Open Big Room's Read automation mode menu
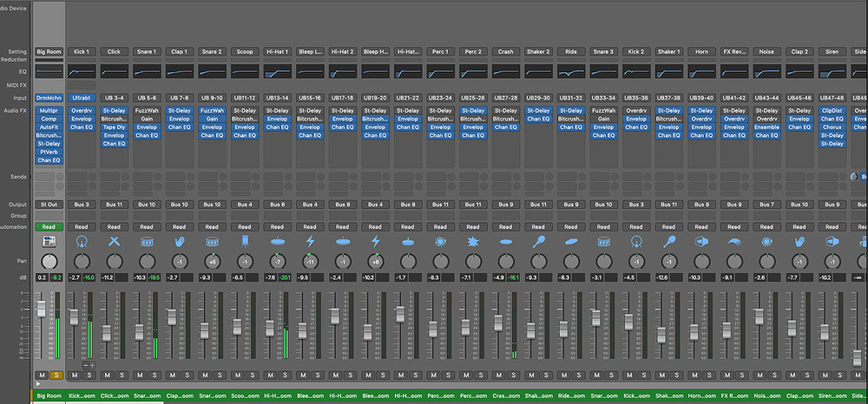The width and height of the screenshot is (868, 404). (x=49, y=226)
